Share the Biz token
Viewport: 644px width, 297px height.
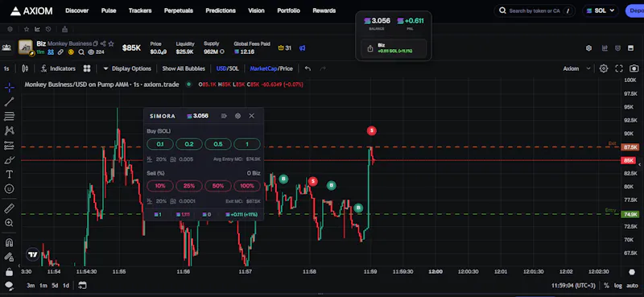coord(103,43)
